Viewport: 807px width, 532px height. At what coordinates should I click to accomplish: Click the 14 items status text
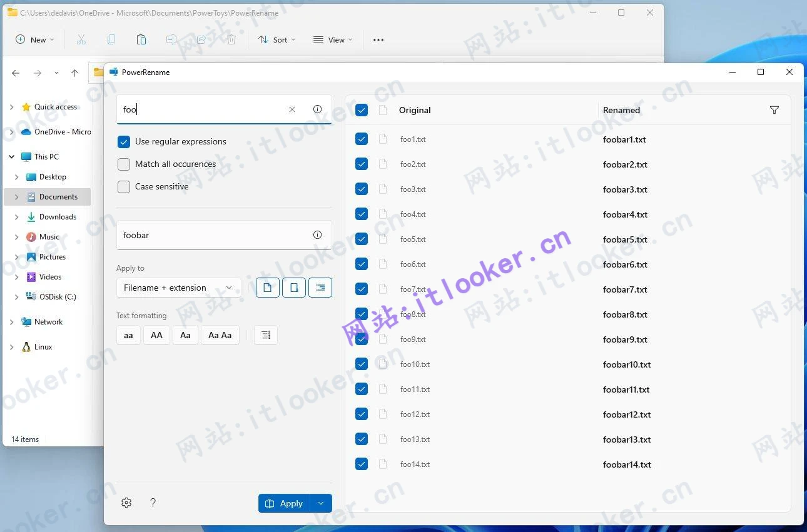point(25,439)
